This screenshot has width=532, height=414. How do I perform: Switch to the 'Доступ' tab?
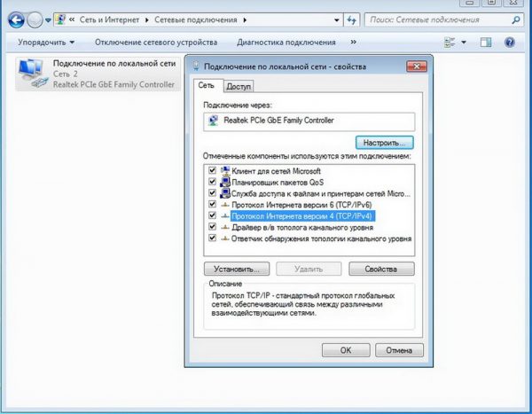point(239,87)
